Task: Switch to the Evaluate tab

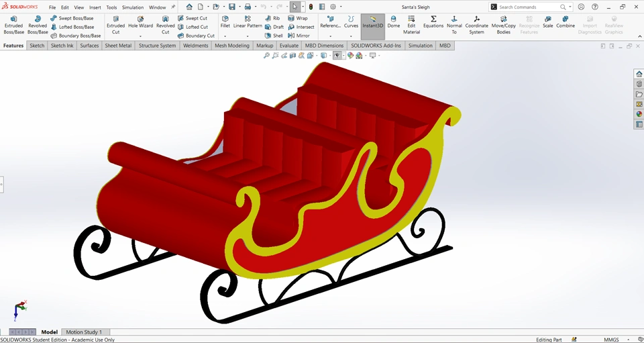Action: click(x=288, y=46)
